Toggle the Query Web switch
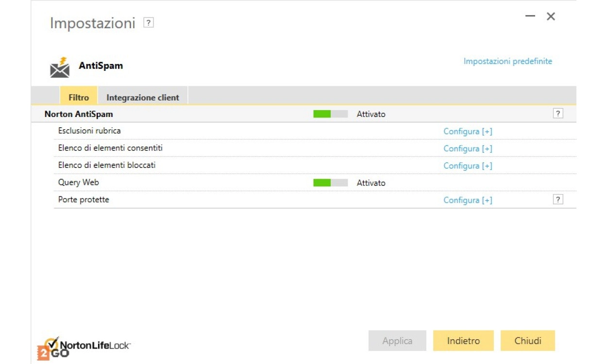 pyautogui.click(x=330, y=183)
